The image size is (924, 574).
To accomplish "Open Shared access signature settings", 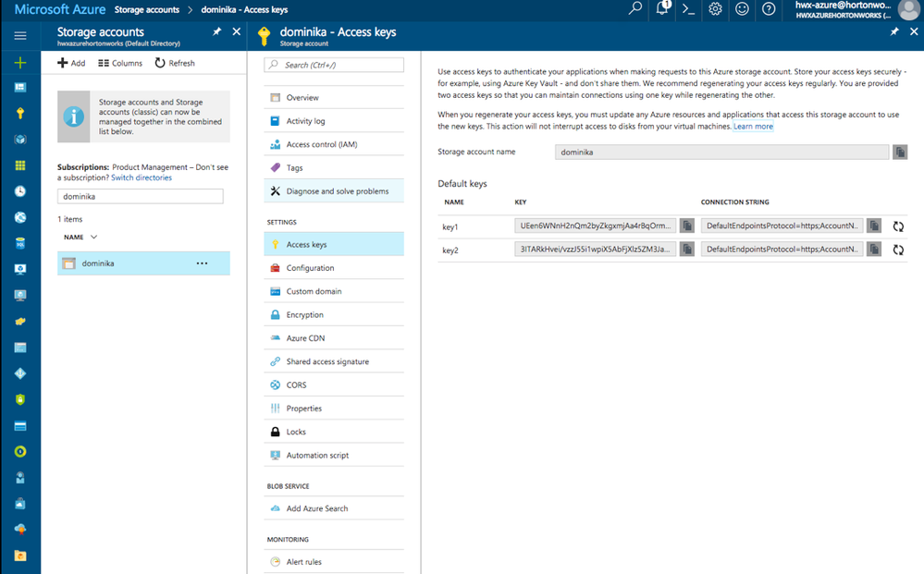I will (326, 361).
